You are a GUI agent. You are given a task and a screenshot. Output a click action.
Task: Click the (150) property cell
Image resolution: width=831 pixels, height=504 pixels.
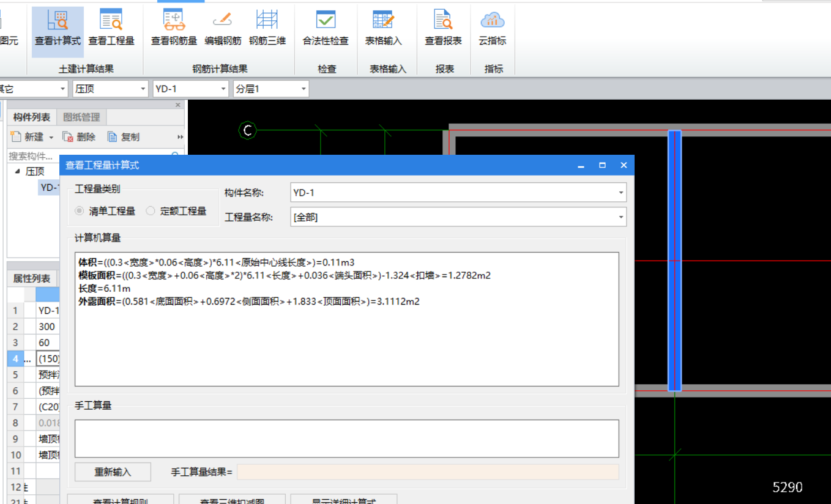pos(48,358)
